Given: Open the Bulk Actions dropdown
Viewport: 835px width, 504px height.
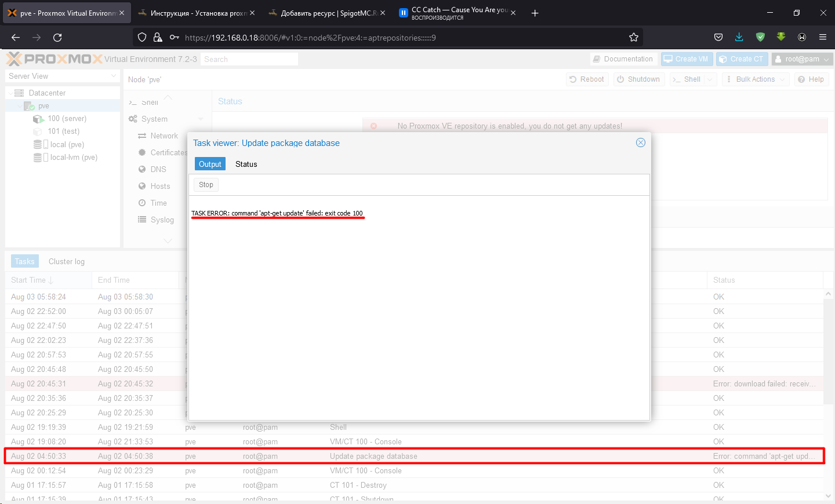Looking at the screenshot, I should point(756,79).
